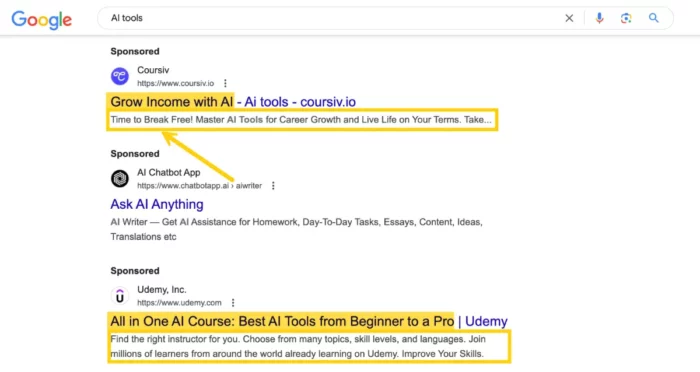Click the Sponsored label above Udemy
700x372 pixels.
[x=135, y=271]
